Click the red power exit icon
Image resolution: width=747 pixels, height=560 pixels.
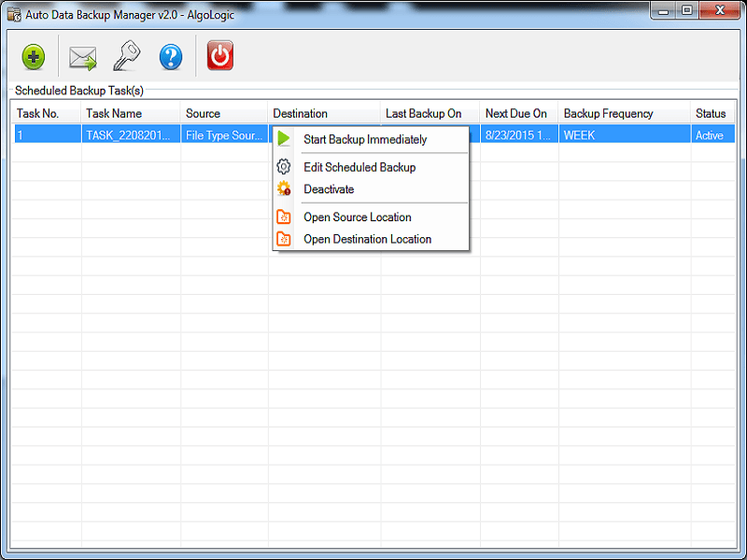point(218,56)
